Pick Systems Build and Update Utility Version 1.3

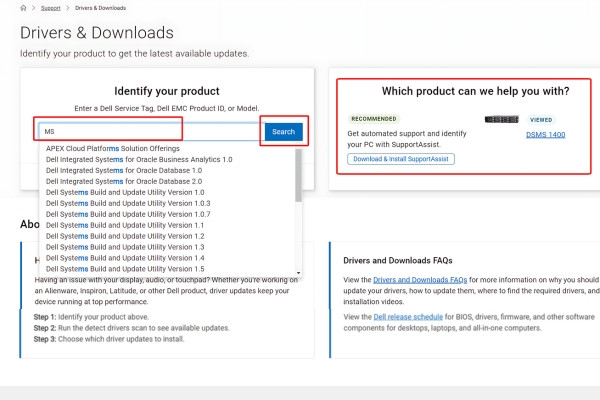tap(125, 247)
